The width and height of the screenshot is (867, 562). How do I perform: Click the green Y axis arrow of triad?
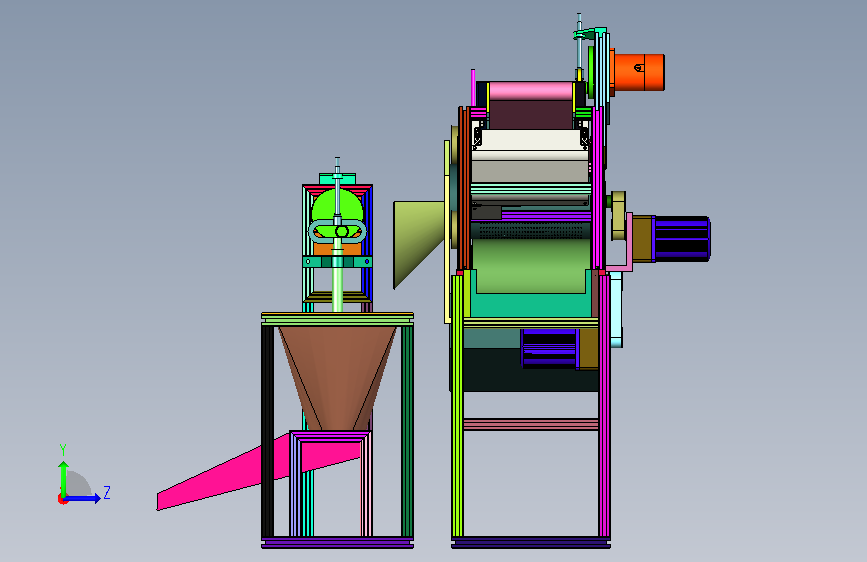point(64,478)
